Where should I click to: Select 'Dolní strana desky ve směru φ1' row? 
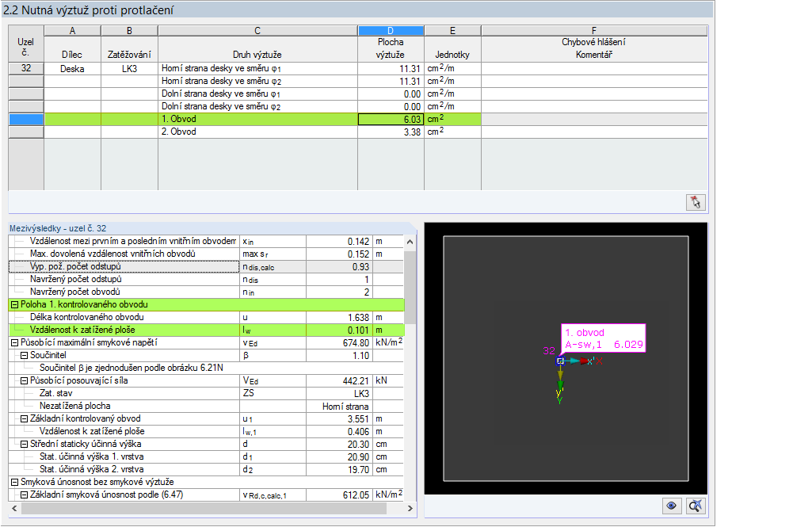[257, 94]
